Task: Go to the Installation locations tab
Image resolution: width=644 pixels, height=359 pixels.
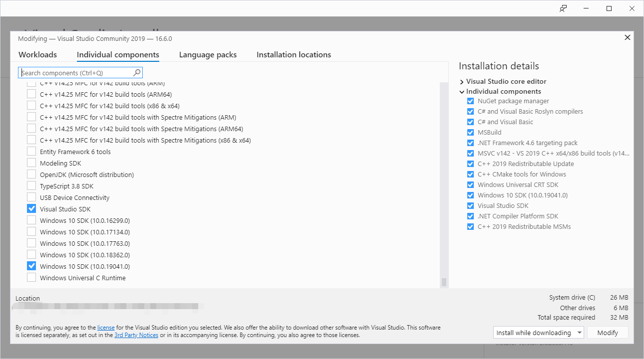Action: pyautogui.click(x=294, y=54)
